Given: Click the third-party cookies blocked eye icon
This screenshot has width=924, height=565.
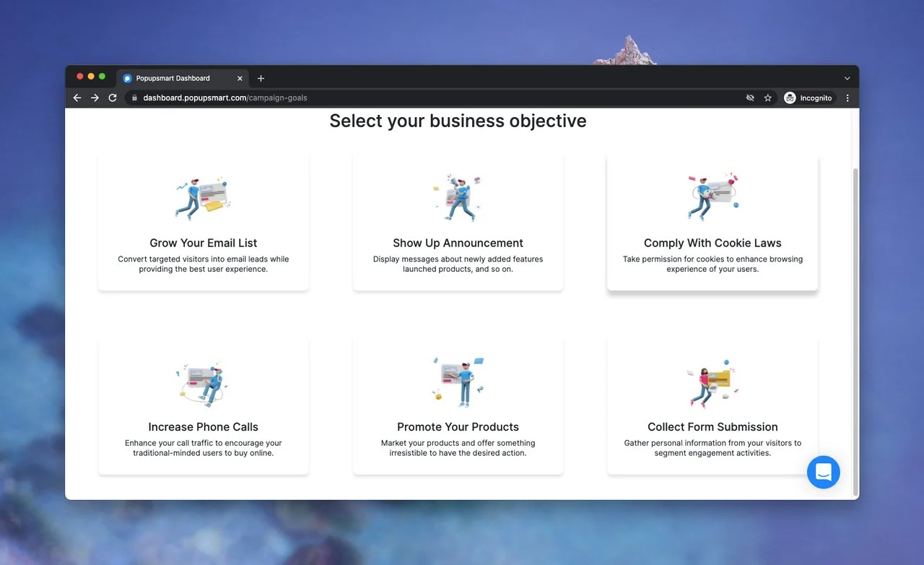Looking at the screenshot, I should click(750, 98).
